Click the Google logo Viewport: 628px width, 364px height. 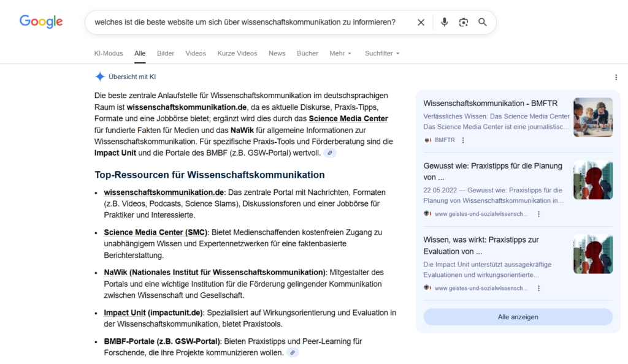(x=41, y=21)
